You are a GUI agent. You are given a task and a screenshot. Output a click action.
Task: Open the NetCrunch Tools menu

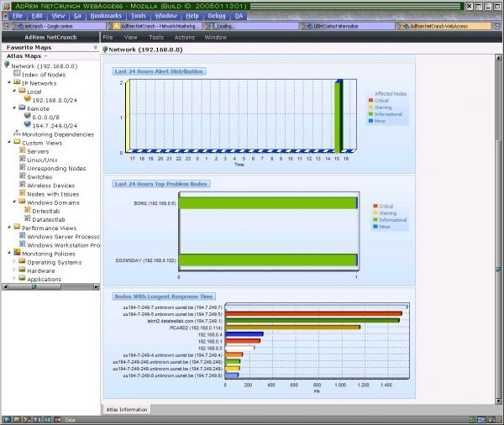156,37
